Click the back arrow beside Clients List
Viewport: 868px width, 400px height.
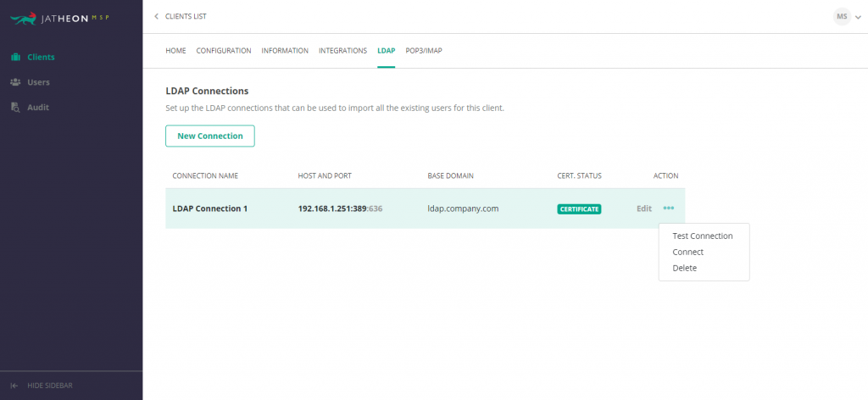(156, 17)
